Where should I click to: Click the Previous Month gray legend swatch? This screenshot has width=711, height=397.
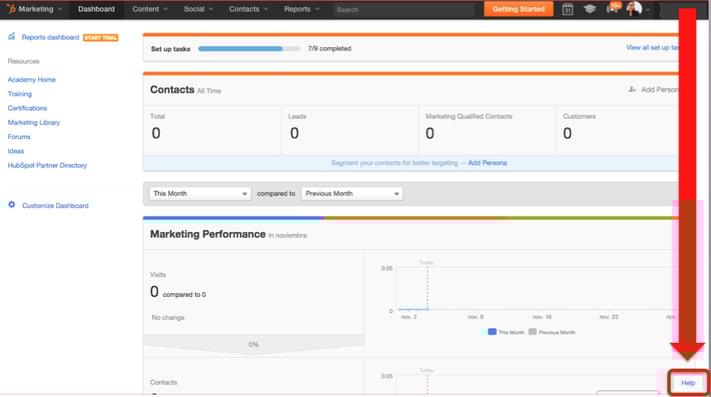coord(532,332)
